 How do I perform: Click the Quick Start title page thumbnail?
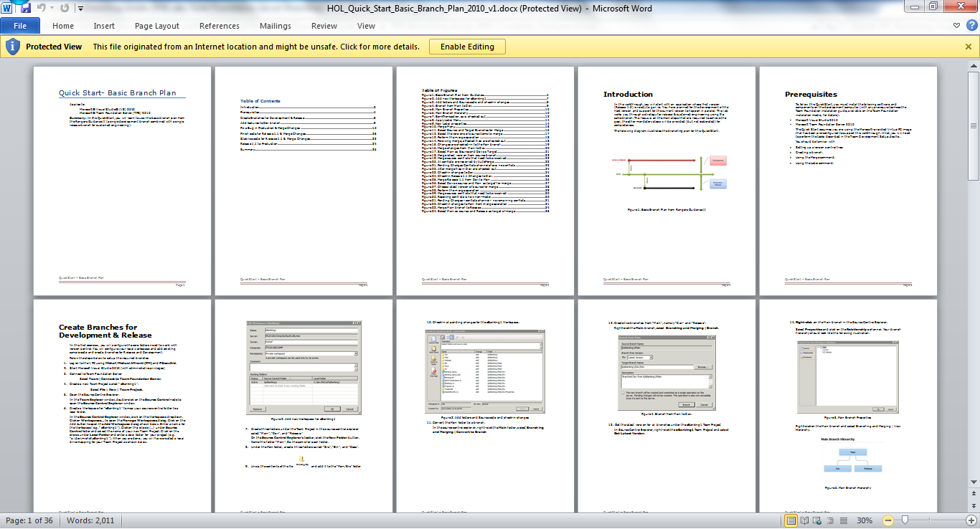123,181
